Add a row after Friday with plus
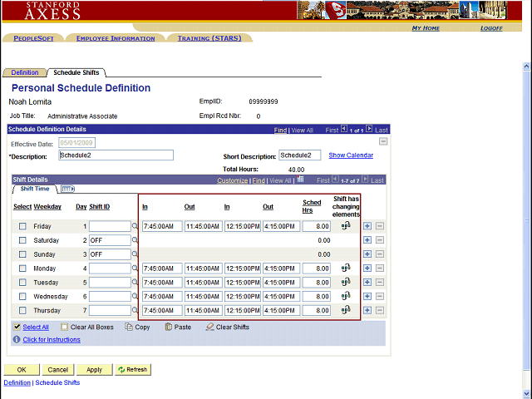532x399 pixels. tap(367, 226)
